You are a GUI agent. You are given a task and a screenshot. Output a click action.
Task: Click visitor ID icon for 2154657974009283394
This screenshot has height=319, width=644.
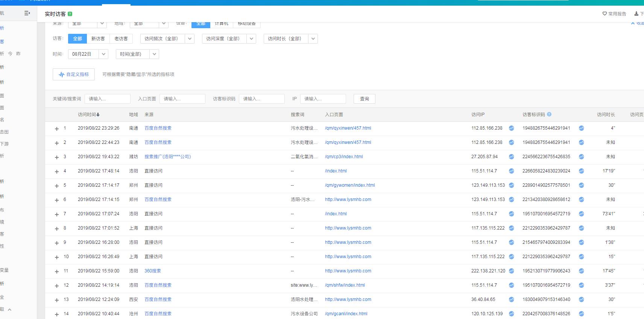click(x=581, y=242)
